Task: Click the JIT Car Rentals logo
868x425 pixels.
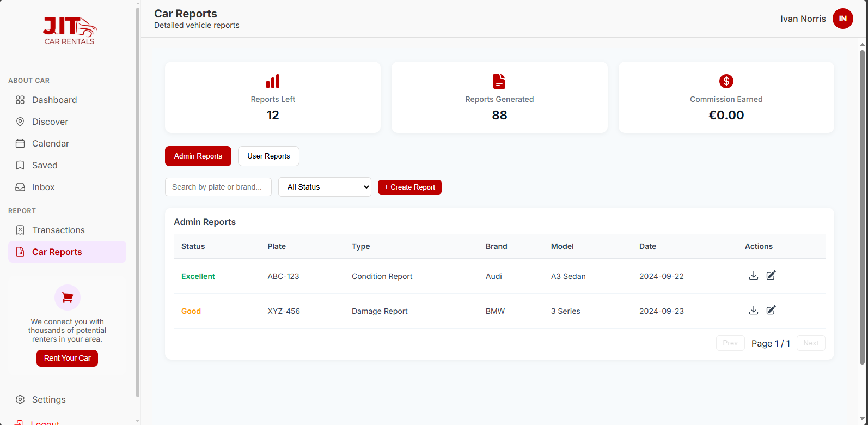Action: 70,31
